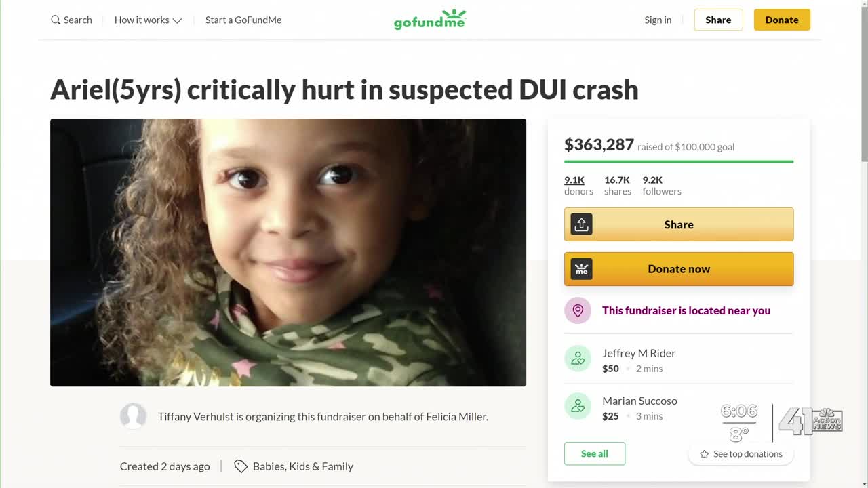Click the green fundraising progress bar
The height and width of the screenshot is (488, 868).
679,161
